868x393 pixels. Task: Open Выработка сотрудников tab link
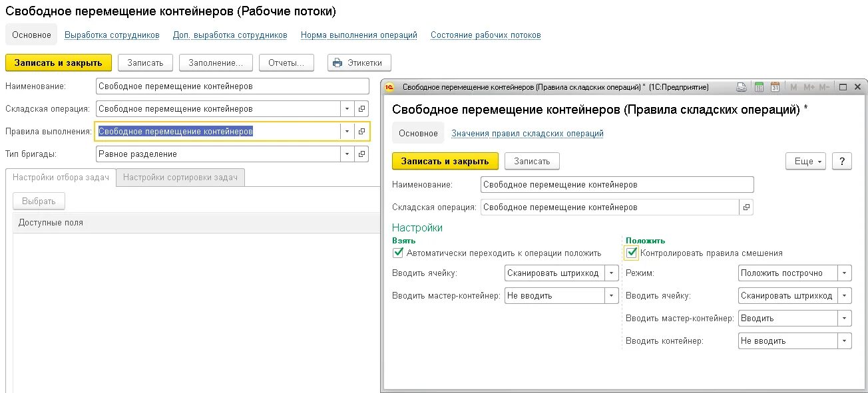112,35
